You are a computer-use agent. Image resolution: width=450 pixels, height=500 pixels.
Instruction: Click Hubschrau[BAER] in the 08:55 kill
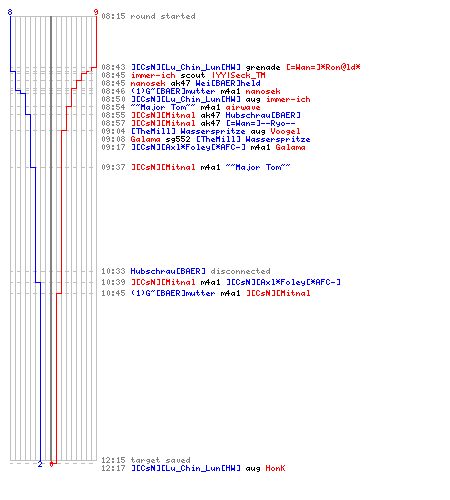[x=263, y=115]
